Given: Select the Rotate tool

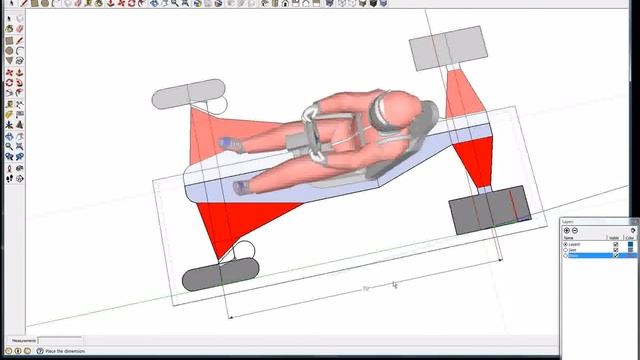Looking at the screenshot, I should (9, 83).
